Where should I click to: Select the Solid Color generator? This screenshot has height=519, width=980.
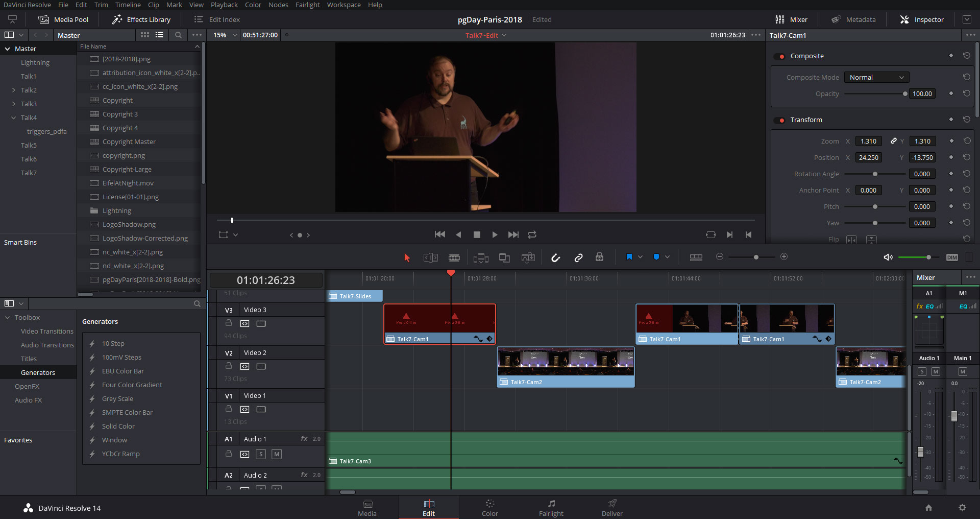pos(118,426)
